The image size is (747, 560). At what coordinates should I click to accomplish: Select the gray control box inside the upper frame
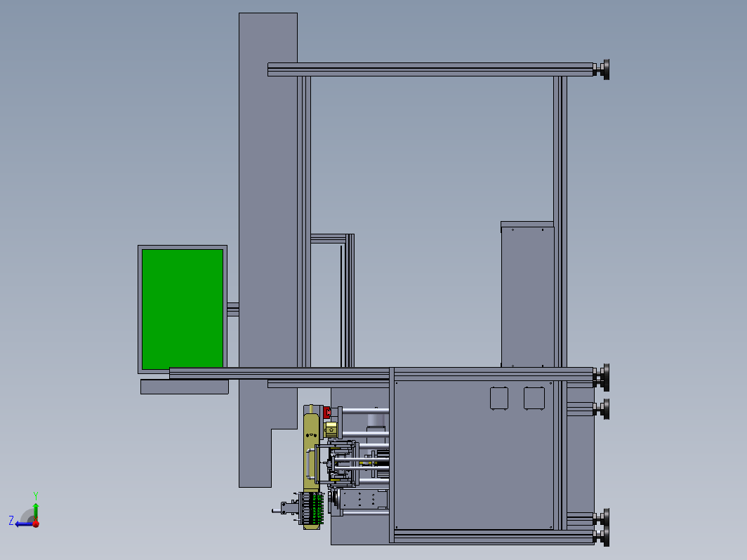click(x=527, y=294)
